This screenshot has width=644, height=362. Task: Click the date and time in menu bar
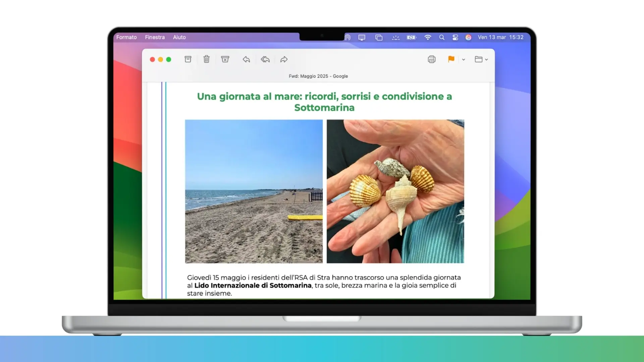click(x=500, y=37)
